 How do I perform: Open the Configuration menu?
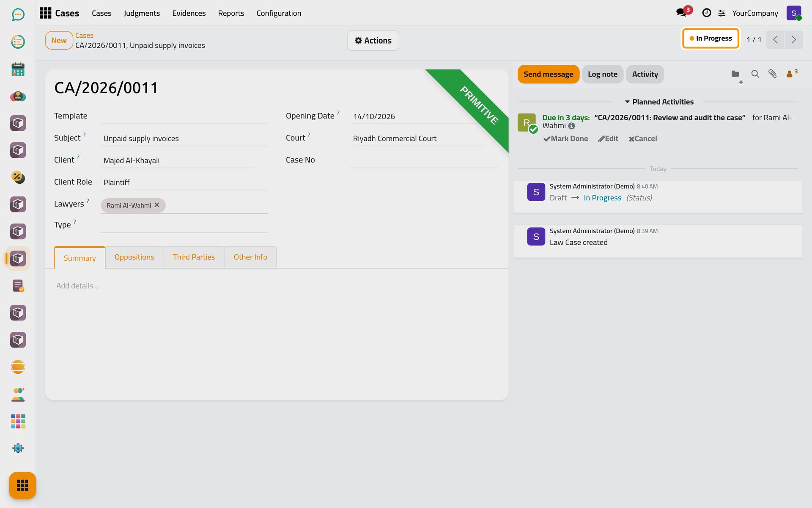tap(279, 13)
